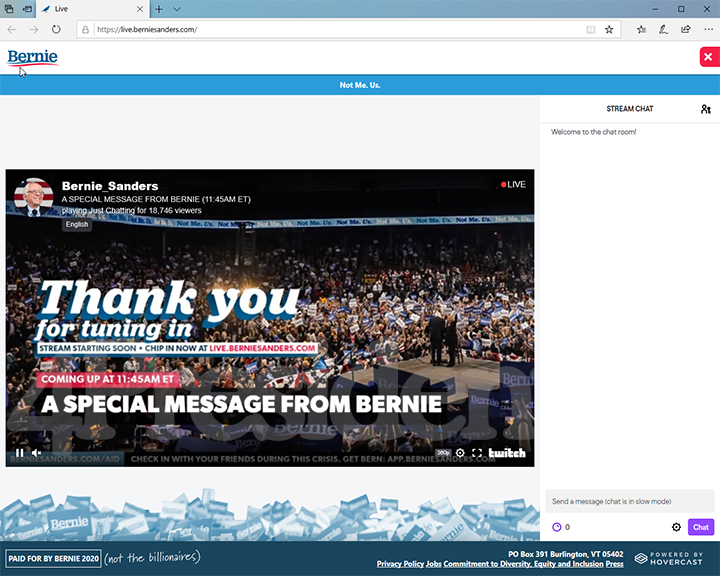
Task: Add this page to favorites star
Action: click(609, 29)
